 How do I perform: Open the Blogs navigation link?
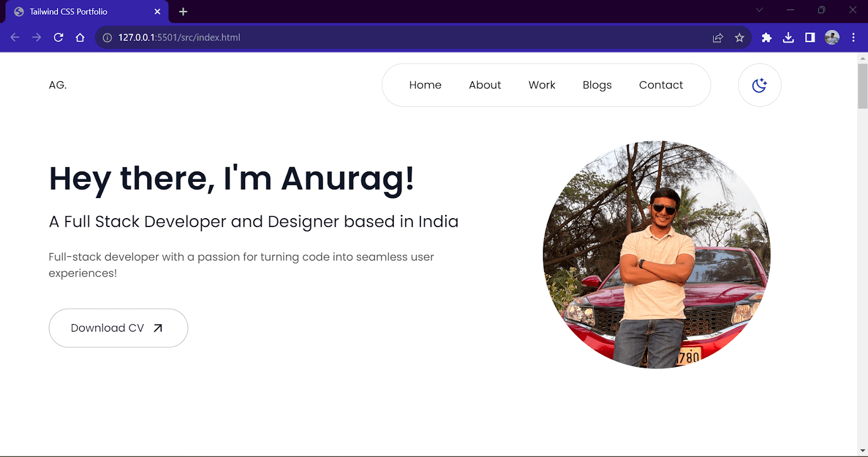point(597,85)
